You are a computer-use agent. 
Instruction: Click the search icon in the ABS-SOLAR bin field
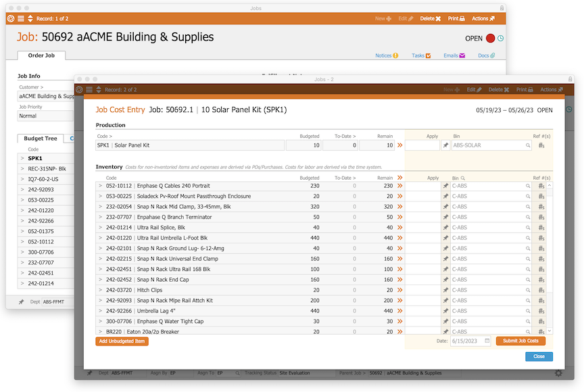pos(528,145)
